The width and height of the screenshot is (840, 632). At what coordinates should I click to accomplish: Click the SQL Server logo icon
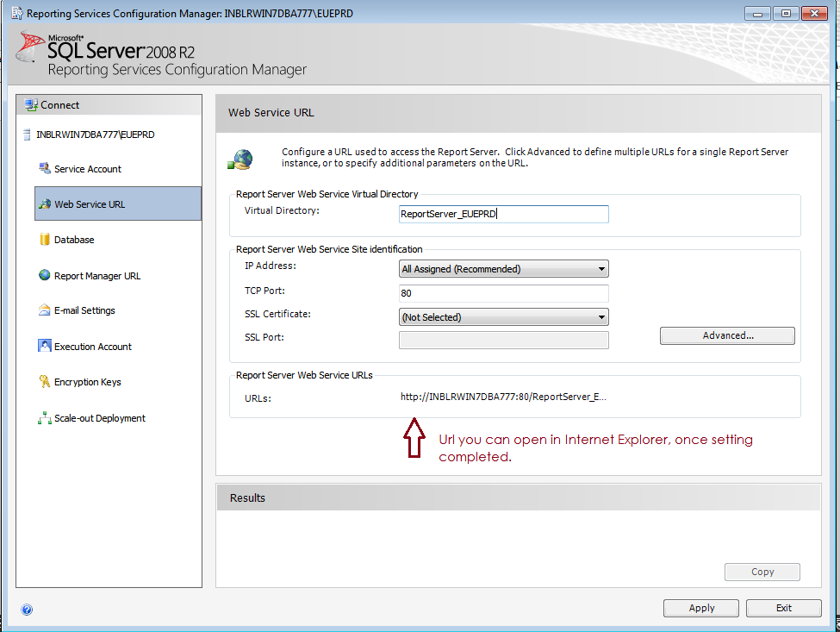[x=30, y=47]
